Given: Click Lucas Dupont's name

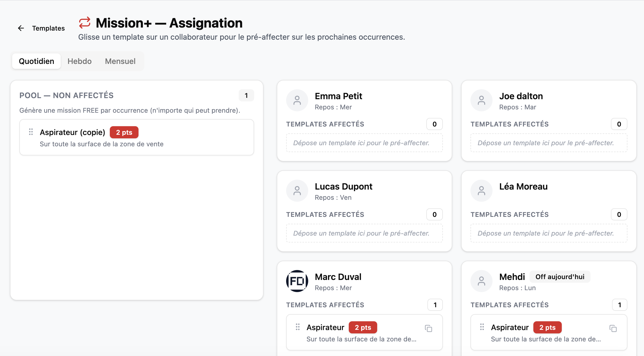Looking at the screenshot, I should point(344,187).
